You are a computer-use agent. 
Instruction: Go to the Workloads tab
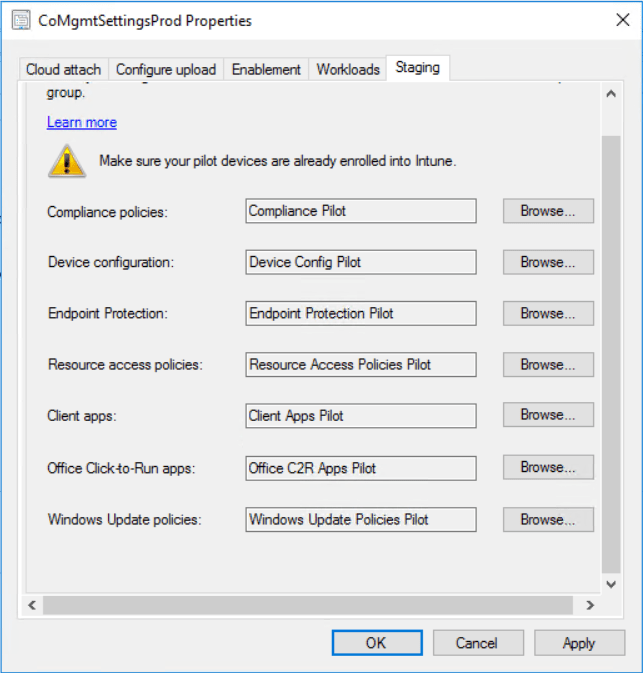pyautogui.click(x=348, y=69)
